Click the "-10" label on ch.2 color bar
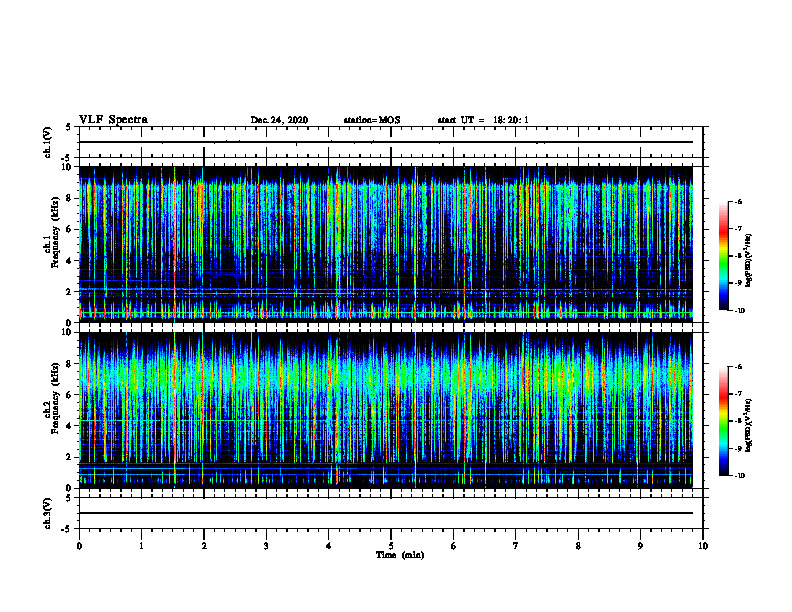Image resolution: width=792 pixels, height=612 pixels. (x=739, y=476)
